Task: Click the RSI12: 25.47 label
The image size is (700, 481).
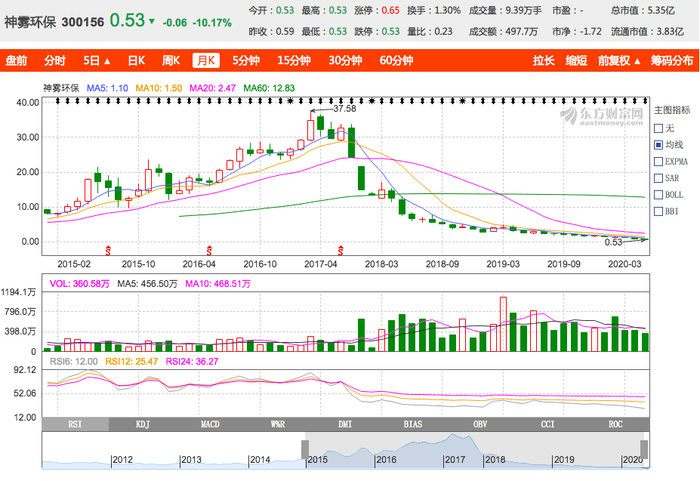Action: [x=131, y=361]
